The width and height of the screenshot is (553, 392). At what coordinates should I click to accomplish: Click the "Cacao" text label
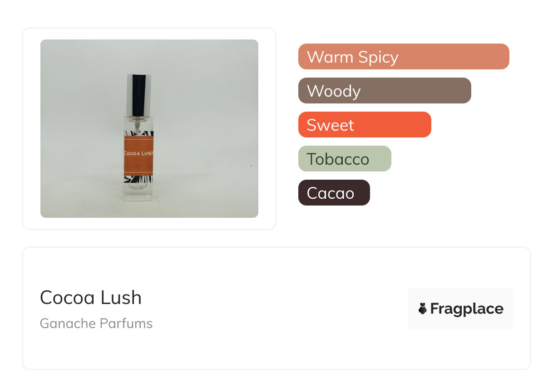coord(330,193)
